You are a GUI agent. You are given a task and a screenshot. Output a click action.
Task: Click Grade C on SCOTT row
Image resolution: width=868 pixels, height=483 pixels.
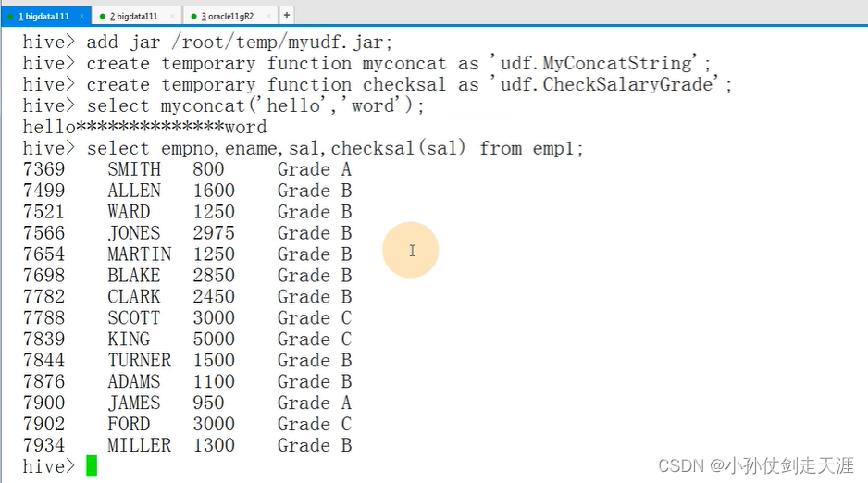315,318
